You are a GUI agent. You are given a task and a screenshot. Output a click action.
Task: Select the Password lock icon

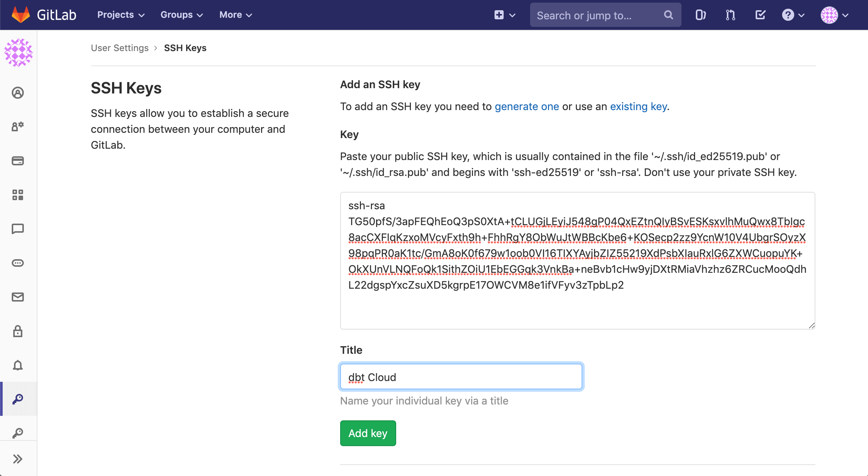click(18, 331)
